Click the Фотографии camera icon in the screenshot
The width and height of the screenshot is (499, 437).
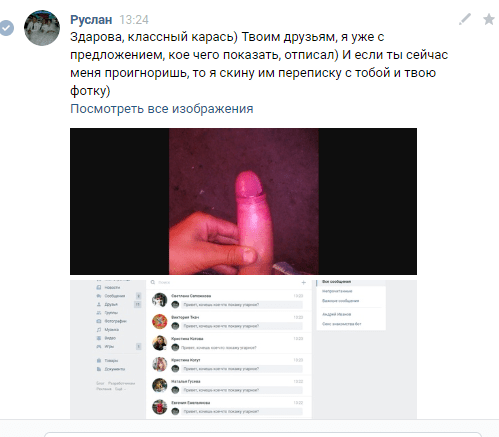click(99, 321)
